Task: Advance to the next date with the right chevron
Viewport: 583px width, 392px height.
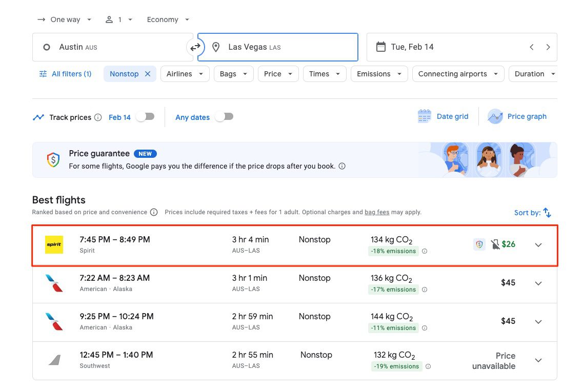Action: pyautogui.click(x=548, y=47)
